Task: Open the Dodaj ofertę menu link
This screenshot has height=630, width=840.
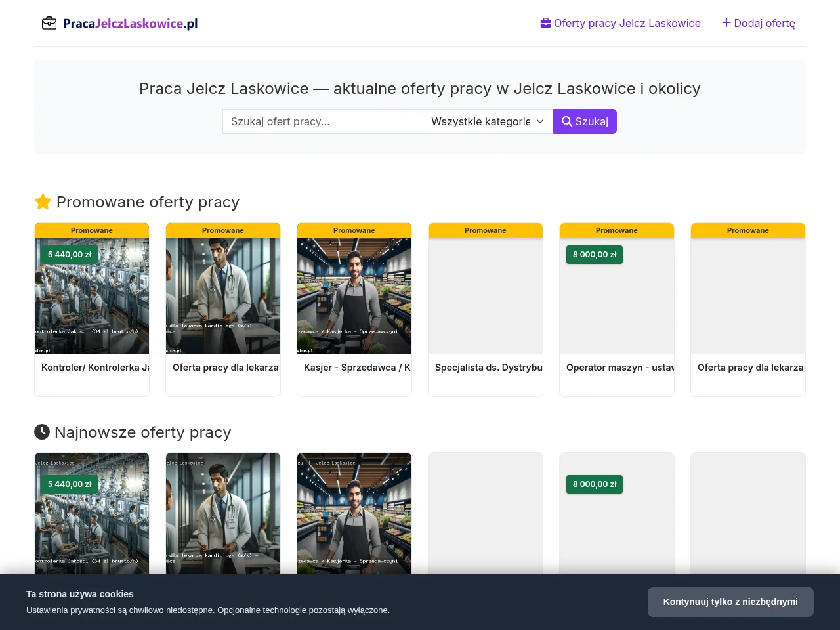Action: pos(759,23)
